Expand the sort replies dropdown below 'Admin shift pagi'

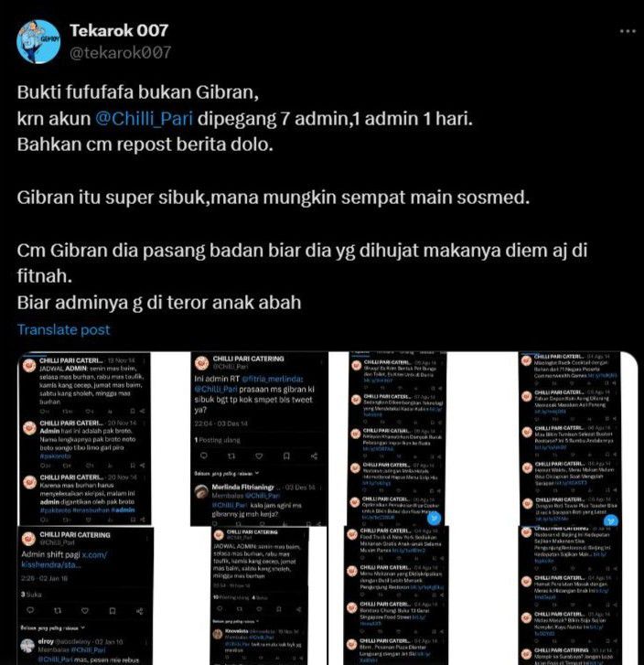pyautogui.click(x=53, y=627)
